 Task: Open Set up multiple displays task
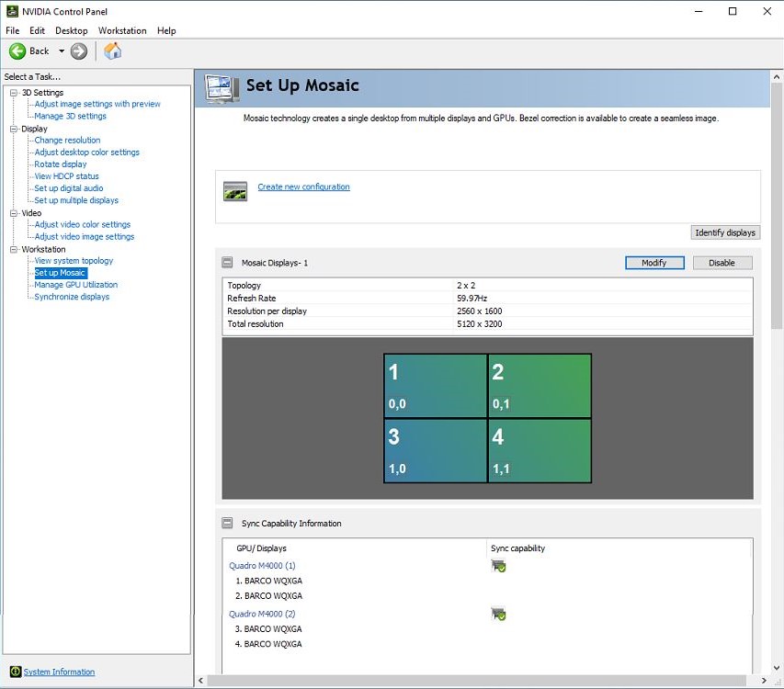(x=76, y=200)
